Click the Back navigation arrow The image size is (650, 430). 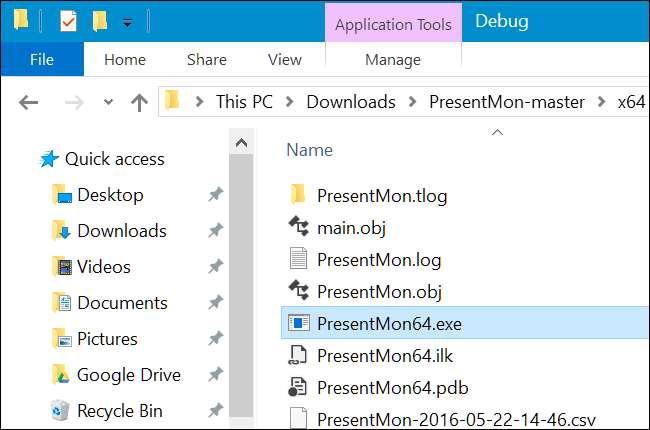28,102
